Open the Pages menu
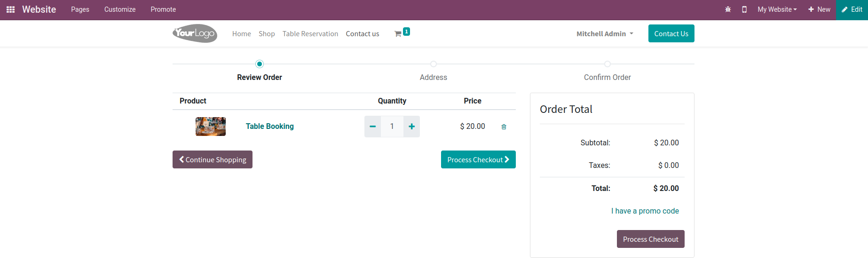Image resolution: width=868 pixels, height=270 pixels. (x=80, y=9)
